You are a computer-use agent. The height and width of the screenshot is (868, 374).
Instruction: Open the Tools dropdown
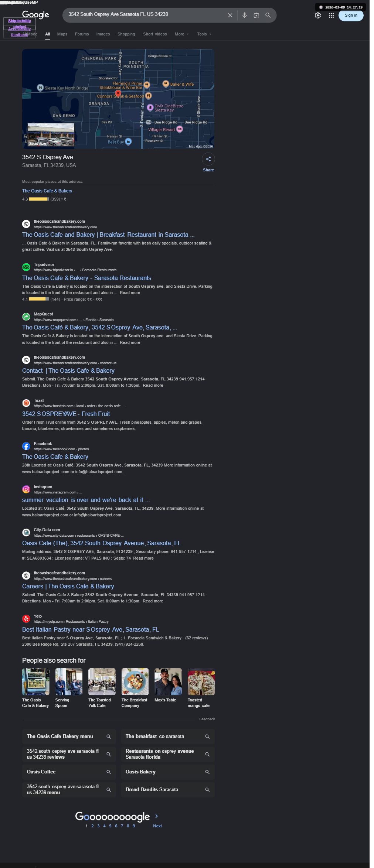coord(204,34)
